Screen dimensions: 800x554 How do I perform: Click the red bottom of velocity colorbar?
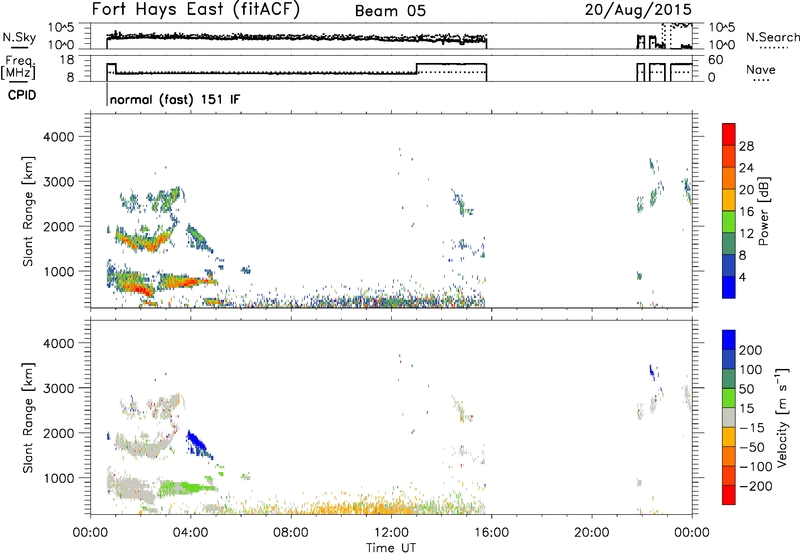tap(729, 495)
